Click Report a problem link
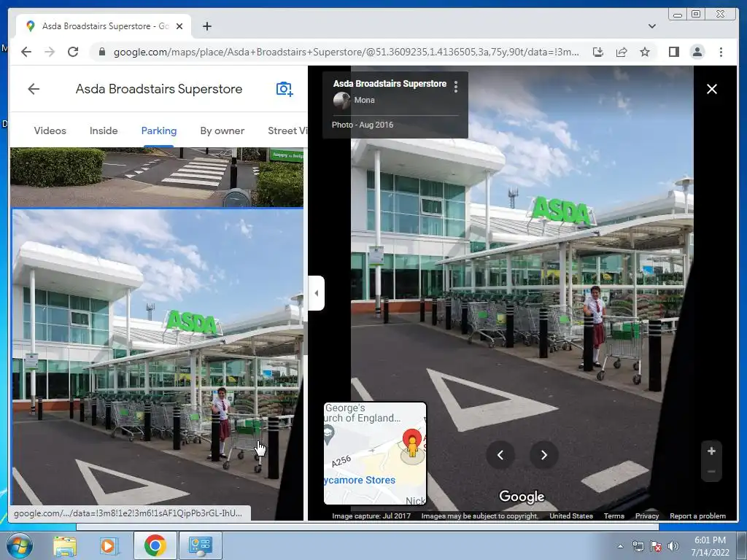This screenshot has width=747, height=560. 697,516
